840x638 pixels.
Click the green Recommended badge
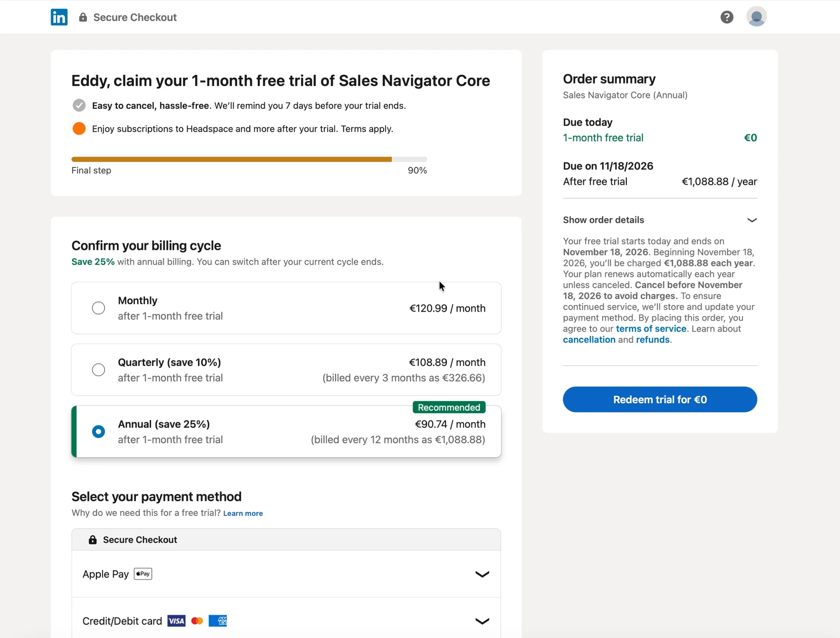[449, 407]
